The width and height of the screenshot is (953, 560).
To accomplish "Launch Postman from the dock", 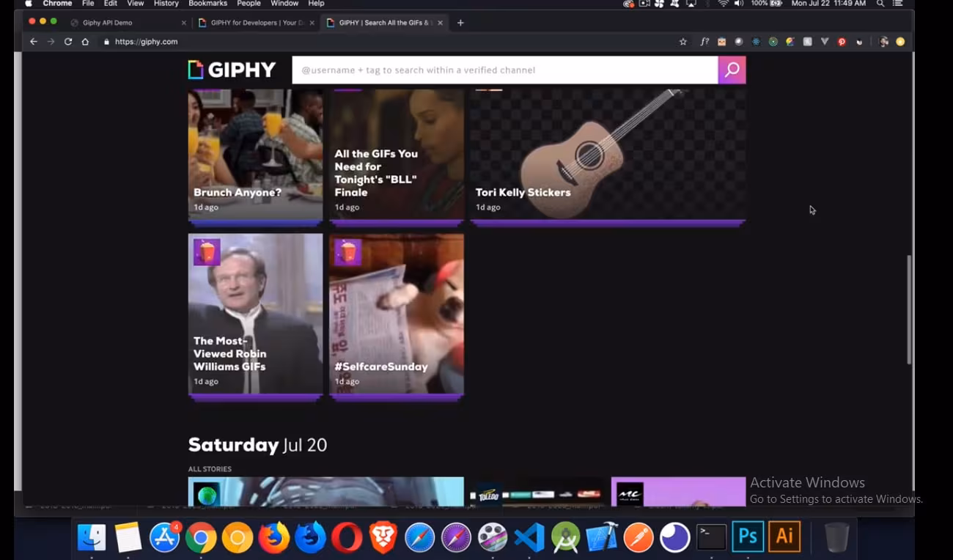I will pos(639,537).
